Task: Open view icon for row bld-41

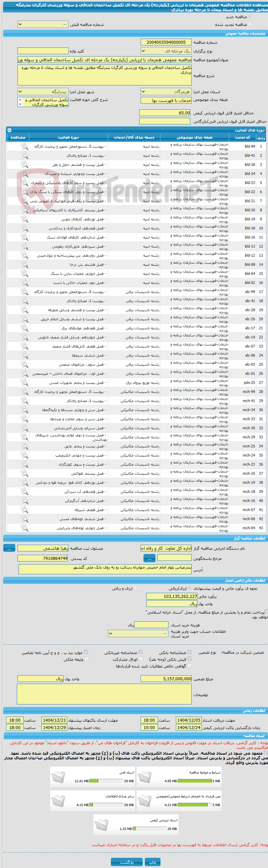Action: 24,155
